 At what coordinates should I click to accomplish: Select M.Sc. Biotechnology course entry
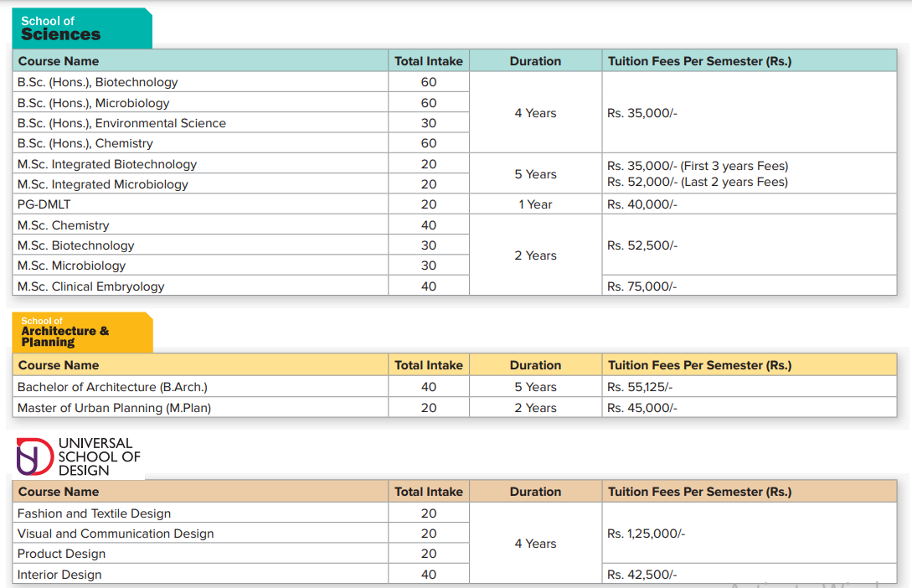[76, 245]
